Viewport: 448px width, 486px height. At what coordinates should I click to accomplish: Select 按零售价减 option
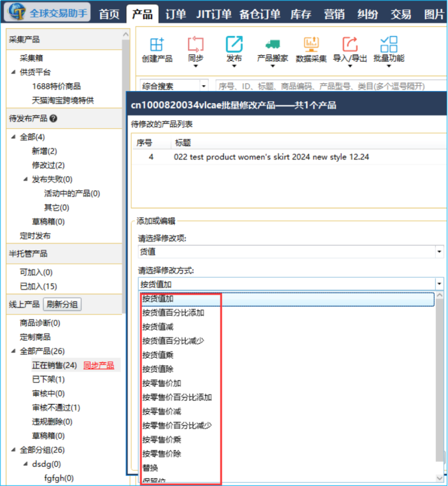[x=287, y=412]
